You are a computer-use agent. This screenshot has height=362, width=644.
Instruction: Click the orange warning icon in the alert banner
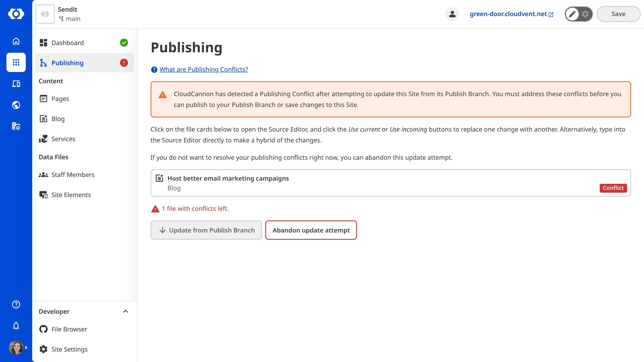pyautogui.click(x=162, y=95)
